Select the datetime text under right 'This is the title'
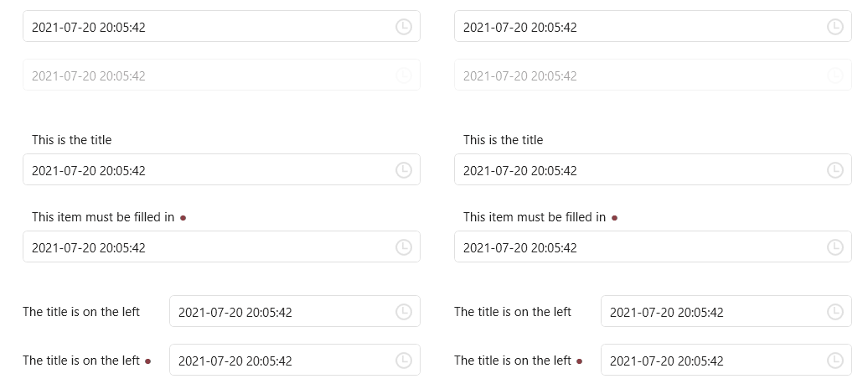Screen dimensions: 868x384 tap(519, 170)
